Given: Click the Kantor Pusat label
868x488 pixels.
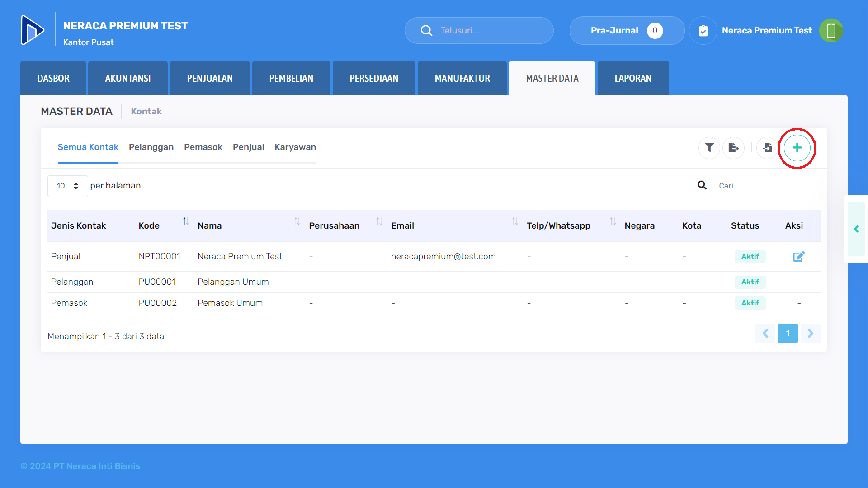Looking at the screenshot, I should point(88,42).
